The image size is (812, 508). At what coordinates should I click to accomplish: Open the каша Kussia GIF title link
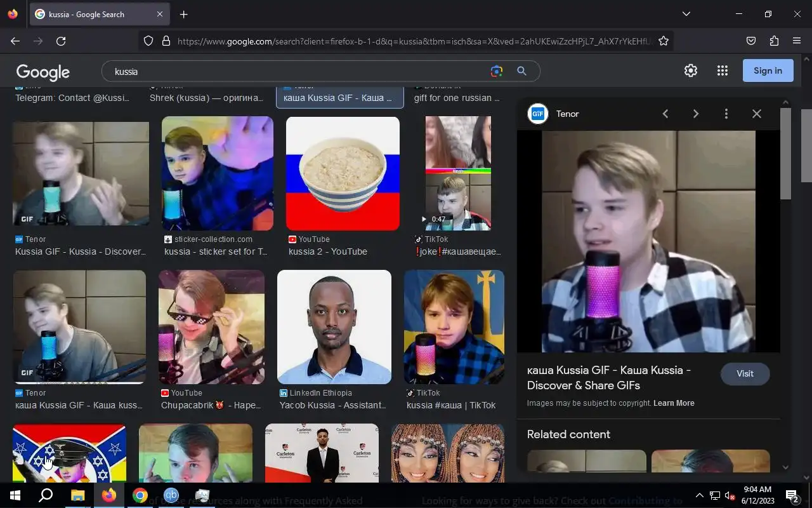pos(609,378)
